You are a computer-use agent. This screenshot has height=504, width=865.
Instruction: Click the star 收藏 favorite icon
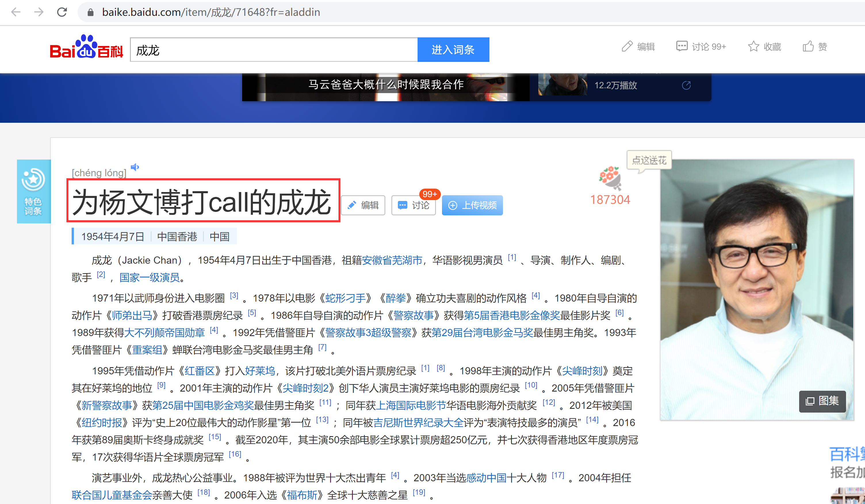click(753, 46)
